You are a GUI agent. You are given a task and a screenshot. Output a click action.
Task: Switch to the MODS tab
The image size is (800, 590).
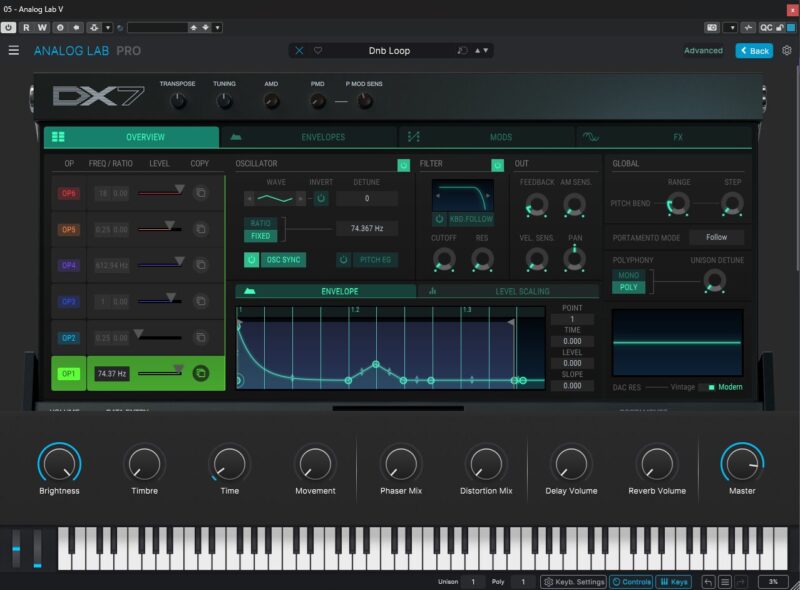click(x=487, y=137)
